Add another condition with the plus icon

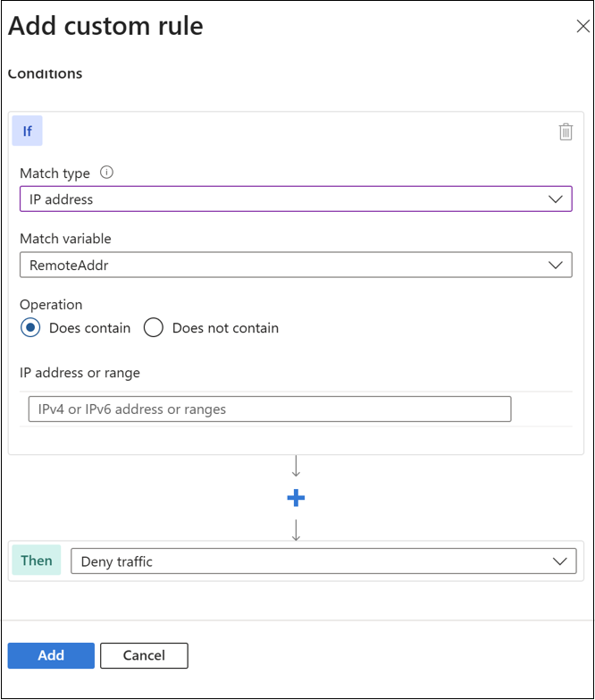296,499
